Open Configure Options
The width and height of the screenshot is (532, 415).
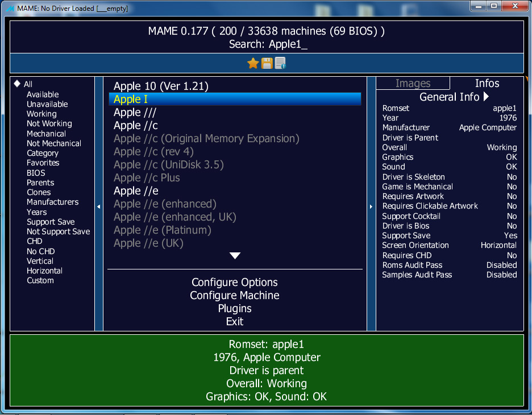coord(235,283)
